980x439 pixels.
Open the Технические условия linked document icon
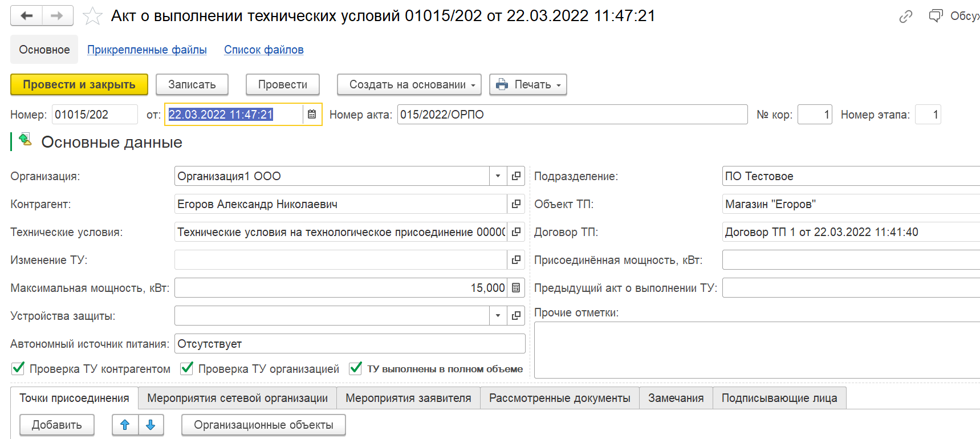(x=516, y=232)
